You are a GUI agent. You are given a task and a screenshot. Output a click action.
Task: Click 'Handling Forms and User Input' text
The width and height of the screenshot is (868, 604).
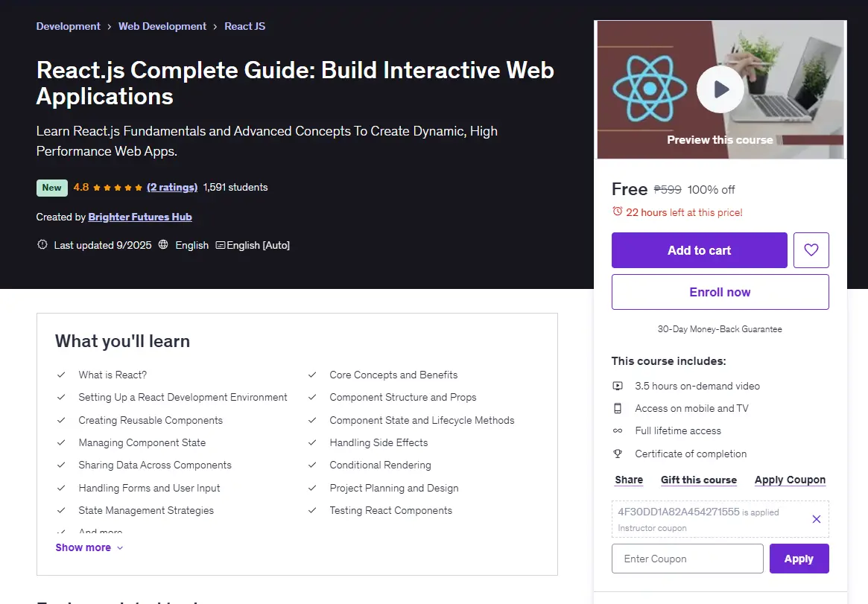coord(150,488)
